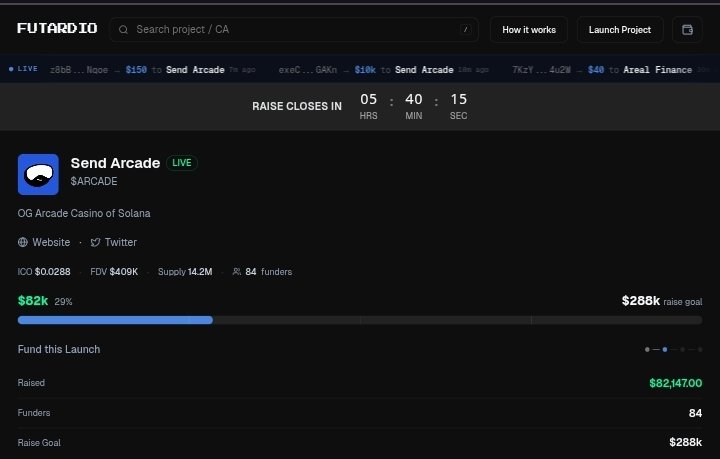Click the Send Arcade project logo
The image size is (720, 459).
38,174
